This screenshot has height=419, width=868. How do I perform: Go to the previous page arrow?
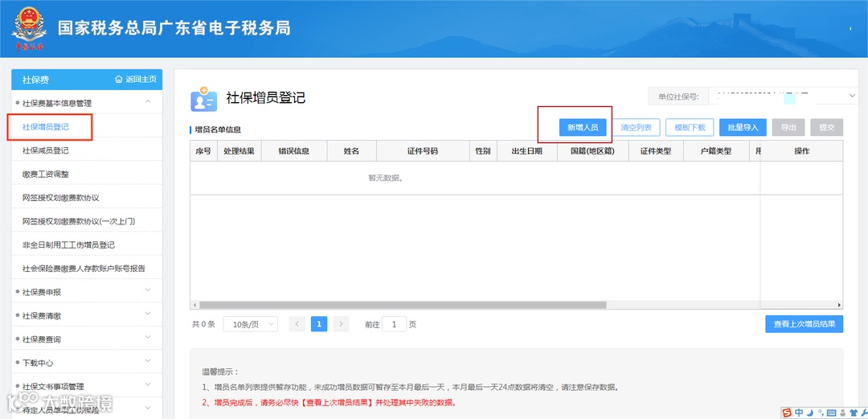tap(297, 323)
